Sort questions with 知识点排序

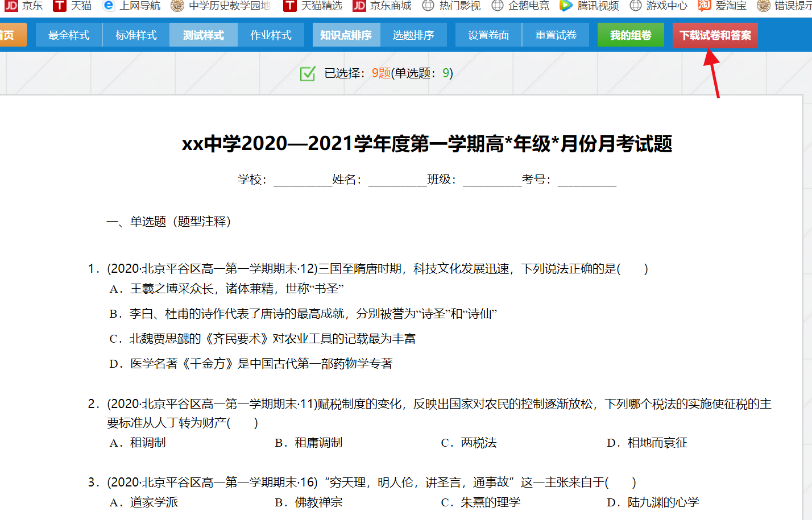[346, 35]
